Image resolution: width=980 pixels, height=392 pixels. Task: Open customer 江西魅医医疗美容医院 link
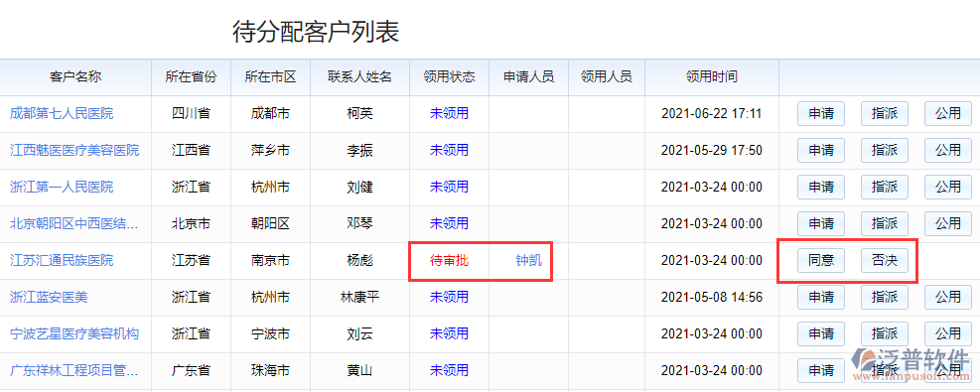(x=74, y=151)
